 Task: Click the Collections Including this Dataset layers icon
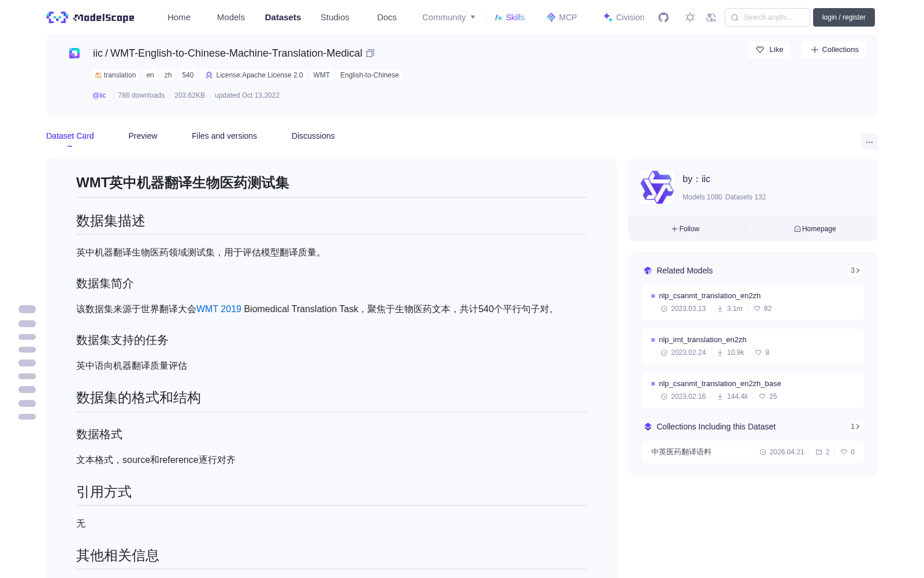pos(648,427)
